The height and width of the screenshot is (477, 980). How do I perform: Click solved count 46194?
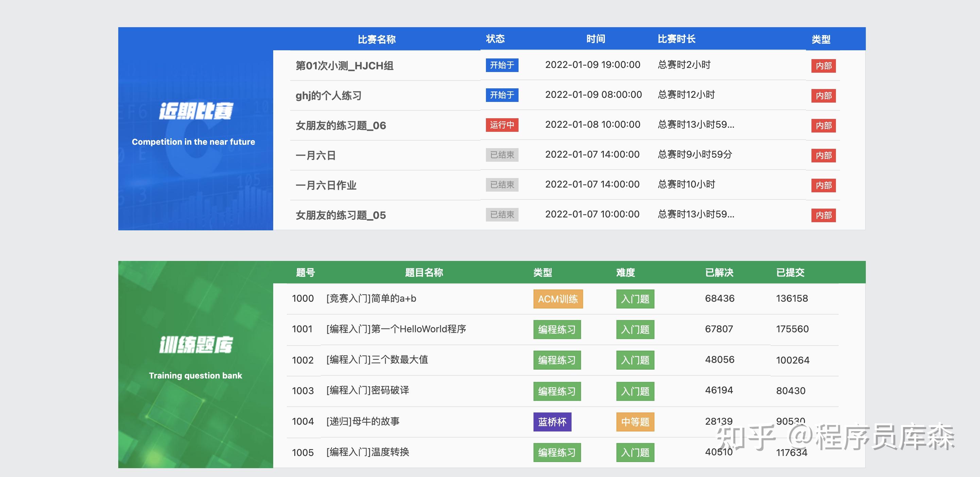pos(719,390)
